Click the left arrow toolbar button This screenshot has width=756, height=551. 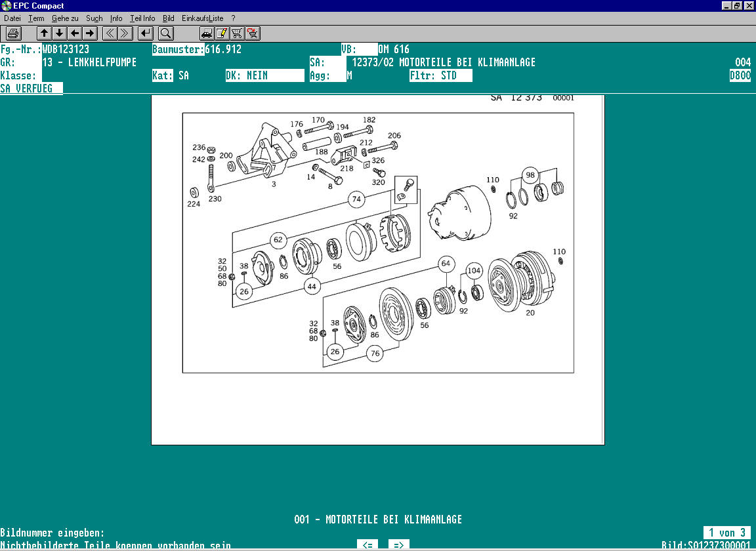tap(75, 33)
